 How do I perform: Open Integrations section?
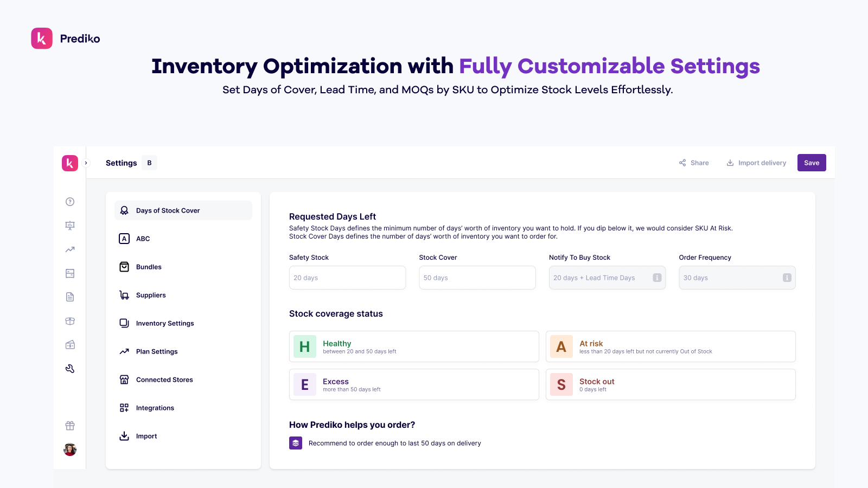[183, 408]
